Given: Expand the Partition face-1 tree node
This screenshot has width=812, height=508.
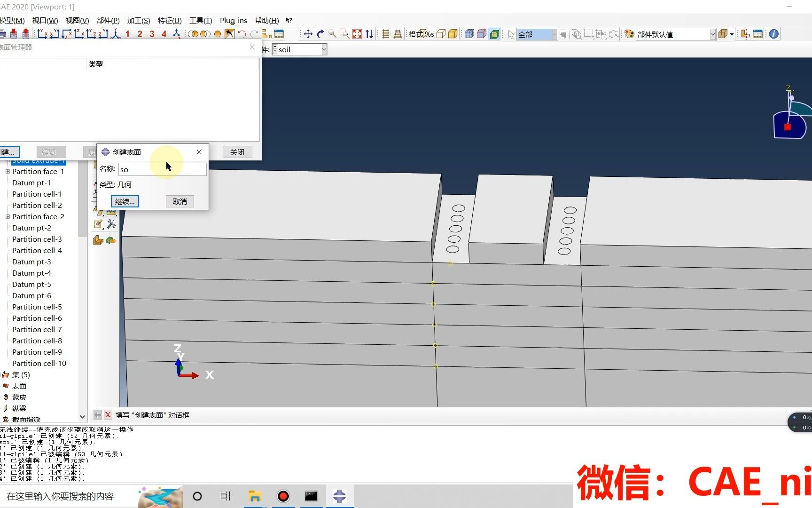Looking at the screenshot, I should 8,171.
